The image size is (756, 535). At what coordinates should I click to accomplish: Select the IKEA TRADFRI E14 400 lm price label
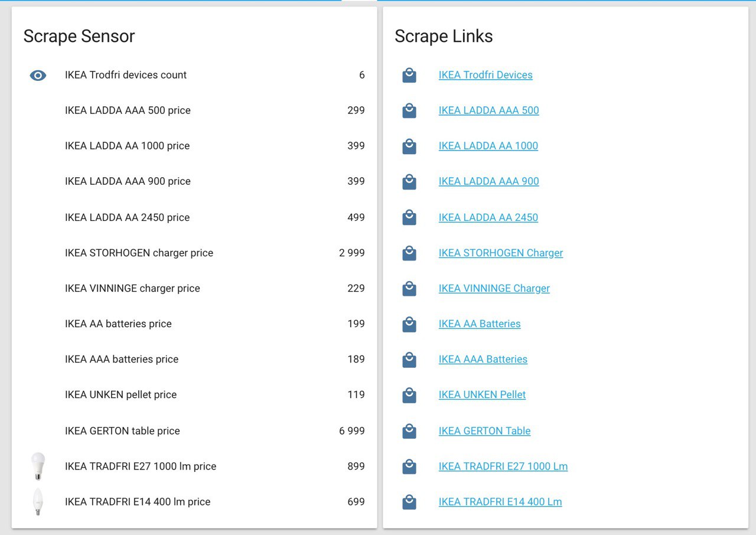coord(138,502)
